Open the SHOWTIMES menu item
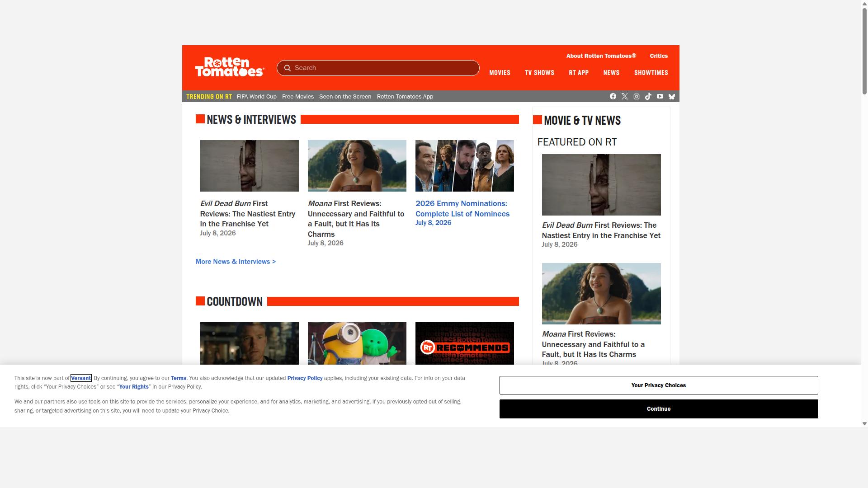The height and width of the screenshot is (488, 868). click(651, 73)
